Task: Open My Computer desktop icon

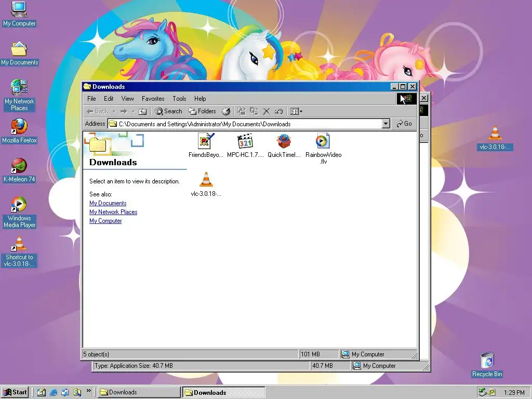Action: [19, 14]
